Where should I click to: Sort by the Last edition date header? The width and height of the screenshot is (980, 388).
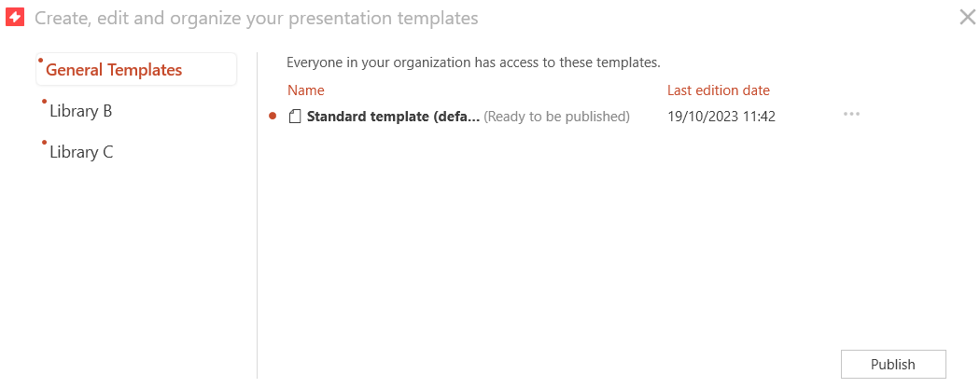pyautogui.click(x=718, y=90)
